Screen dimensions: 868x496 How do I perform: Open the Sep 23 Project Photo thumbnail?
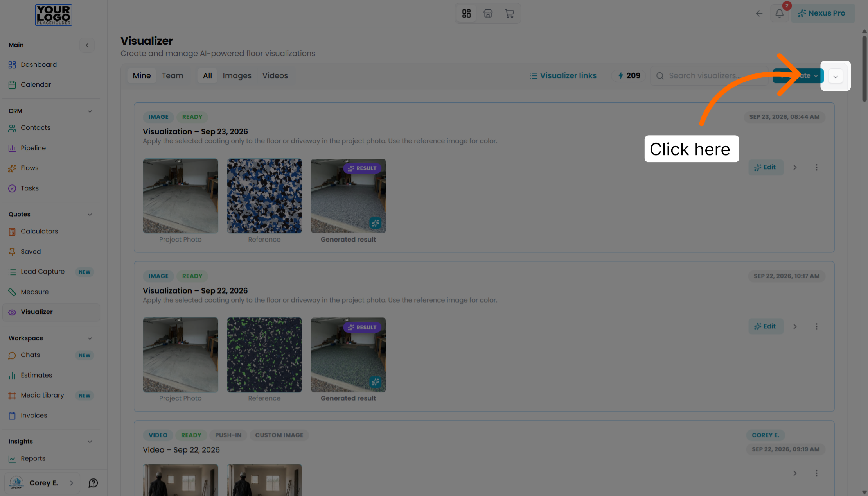click(x=180, y=196)
